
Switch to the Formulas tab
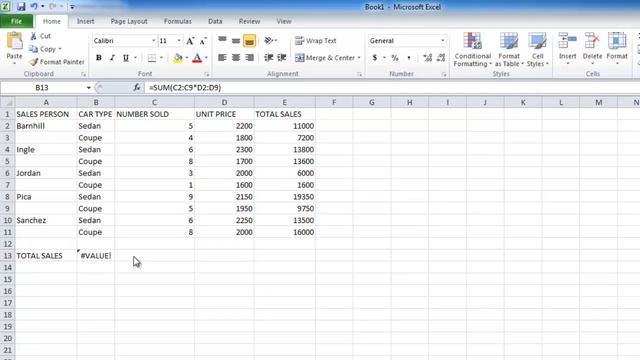click(x=178, y=21)
